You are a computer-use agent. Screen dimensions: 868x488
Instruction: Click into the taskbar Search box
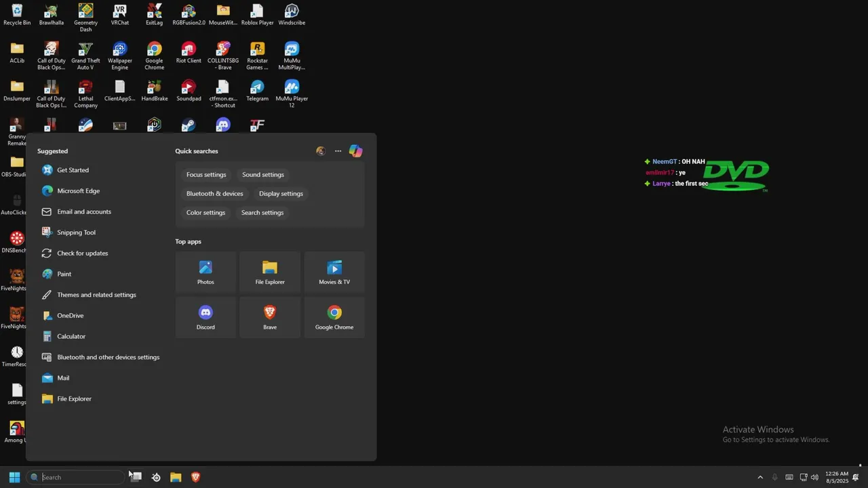click(77, 477)
